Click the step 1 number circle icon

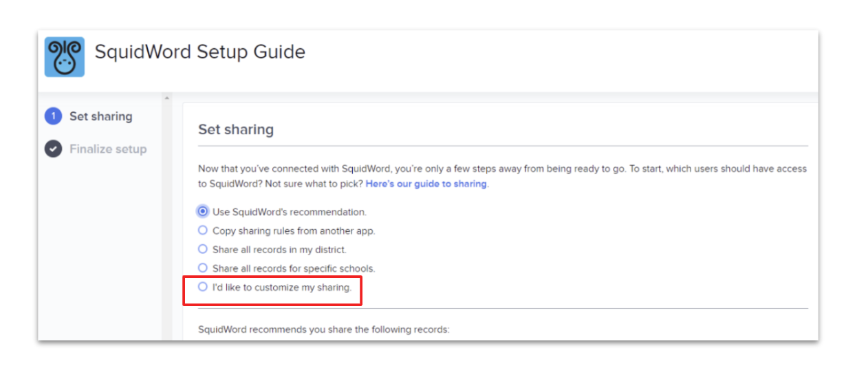pos(53,116)
